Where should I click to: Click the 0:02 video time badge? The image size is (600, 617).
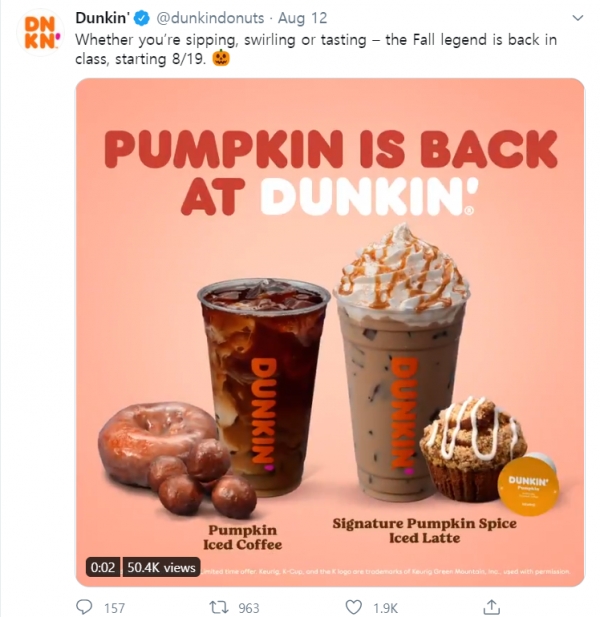tap(103, 567)
